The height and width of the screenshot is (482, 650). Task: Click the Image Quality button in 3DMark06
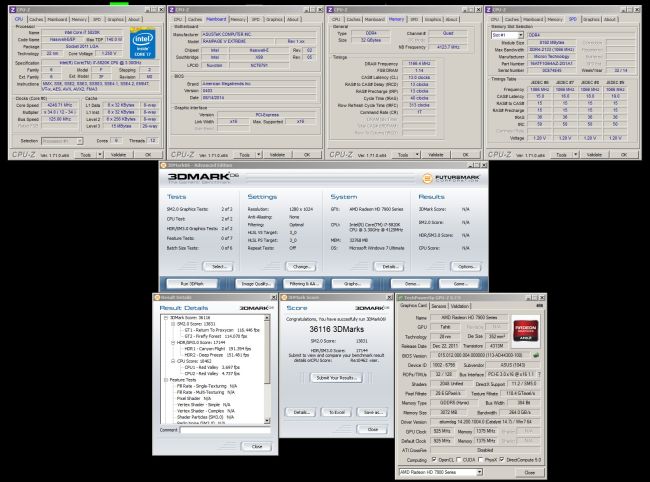(256, 284)
